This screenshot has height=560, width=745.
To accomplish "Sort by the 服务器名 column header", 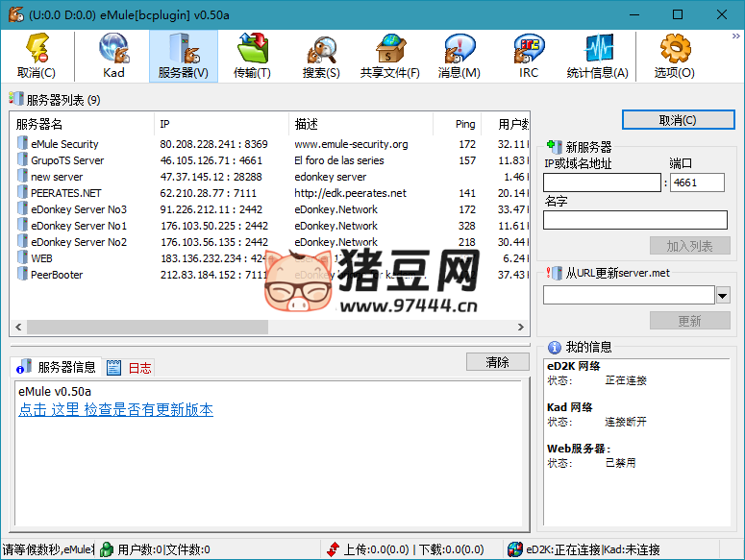I will 82,124.
